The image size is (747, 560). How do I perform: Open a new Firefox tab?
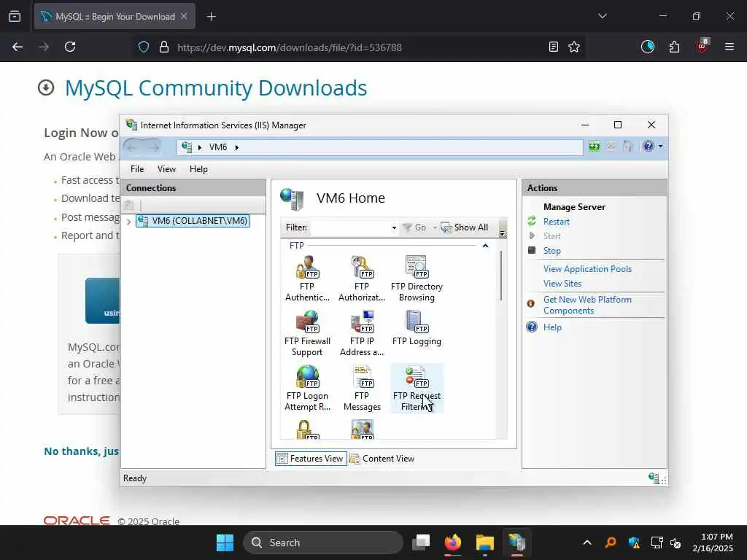(x=211, y=17)
